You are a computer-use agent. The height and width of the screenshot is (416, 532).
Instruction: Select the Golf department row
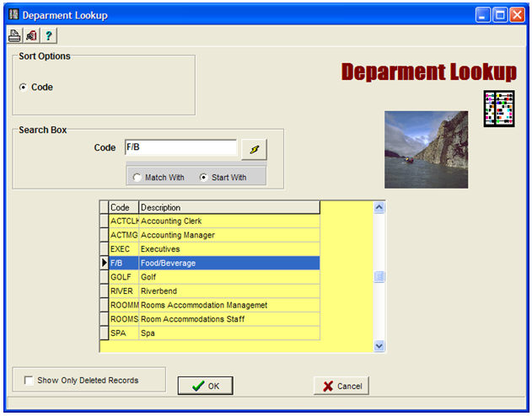[x=213, y=277]
